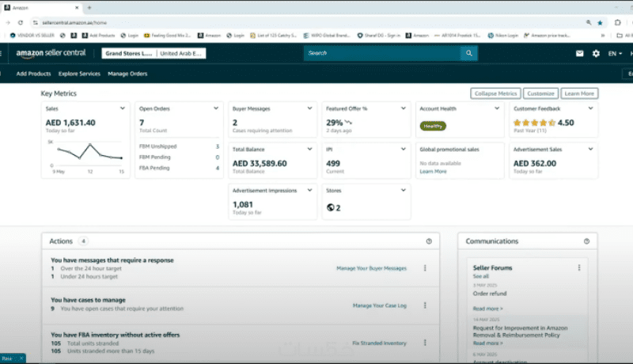Expand the IPI card chevron
This screenshot has height=364, width=633.
(404, 149)
